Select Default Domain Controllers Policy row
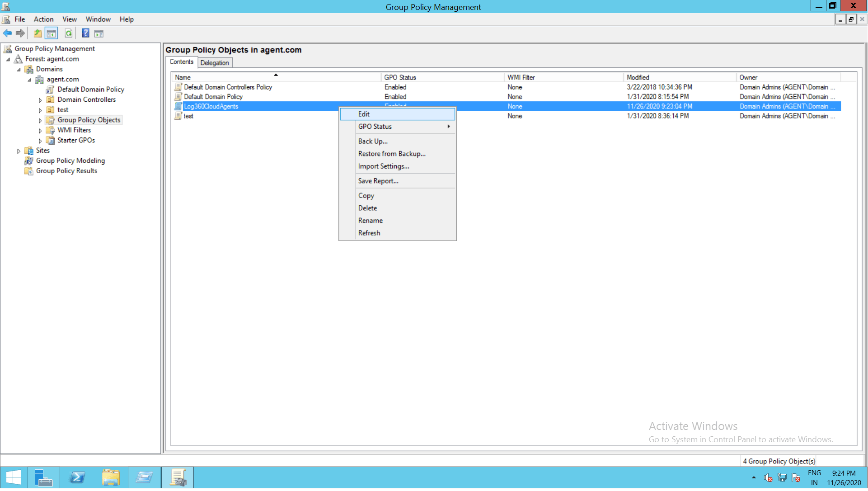The height and width of the screenshot is (491, 868). [228, 87]
